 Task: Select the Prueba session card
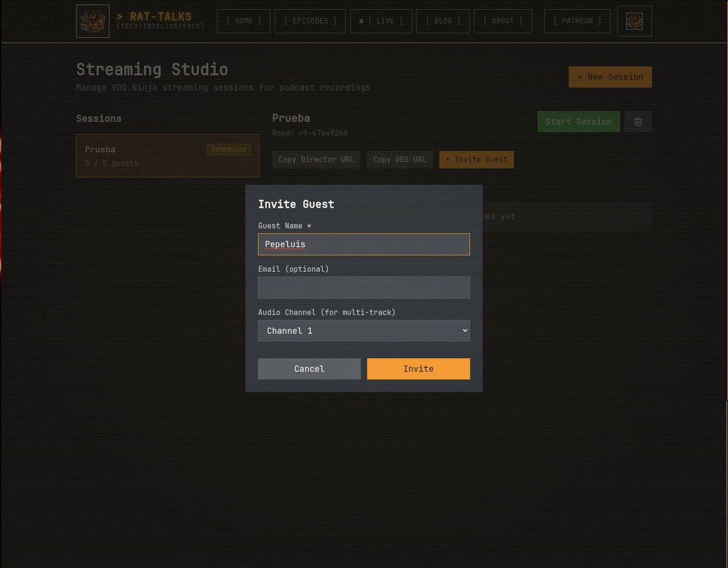[x=167, y=156]
